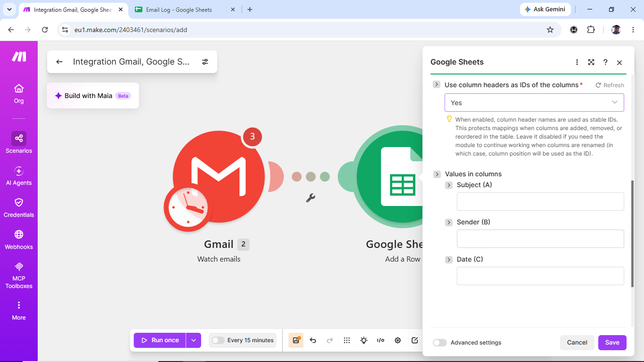Viewport: 644px width, 362px height.
Task: Open browser extensions puzzle icon
Action: (x=591, y=30)
